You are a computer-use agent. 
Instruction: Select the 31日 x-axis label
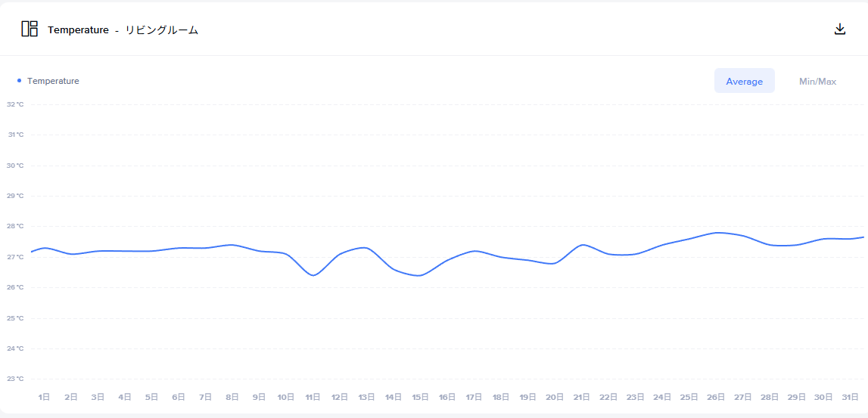(850, 397)
